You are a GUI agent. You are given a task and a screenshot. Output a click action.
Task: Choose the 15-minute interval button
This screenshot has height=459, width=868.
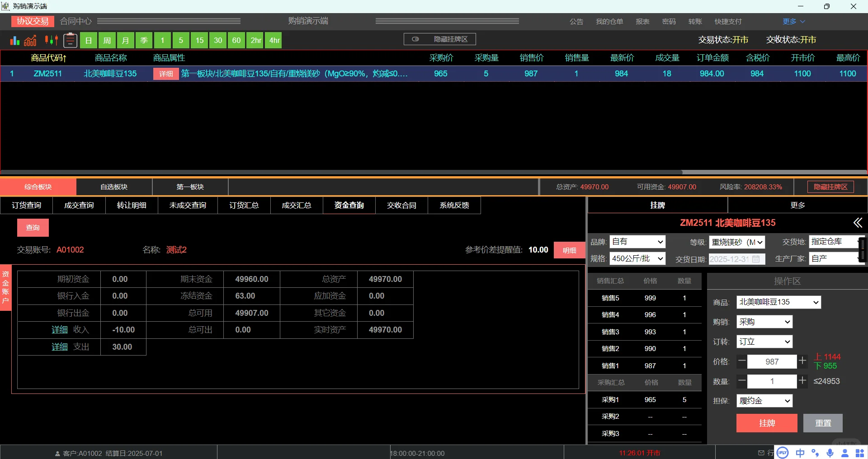(199, 40)
